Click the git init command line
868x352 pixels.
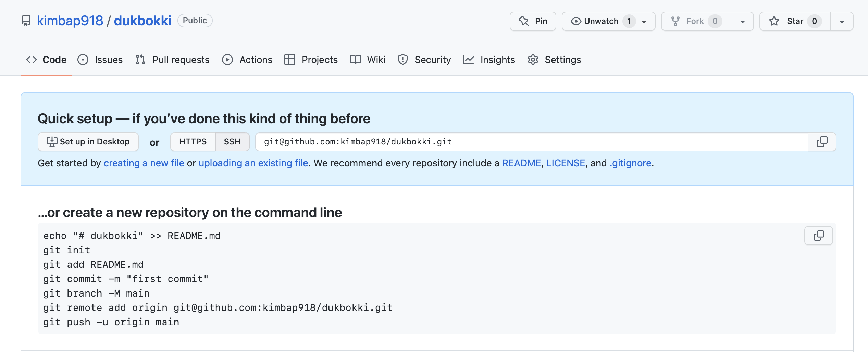[67, 250]
